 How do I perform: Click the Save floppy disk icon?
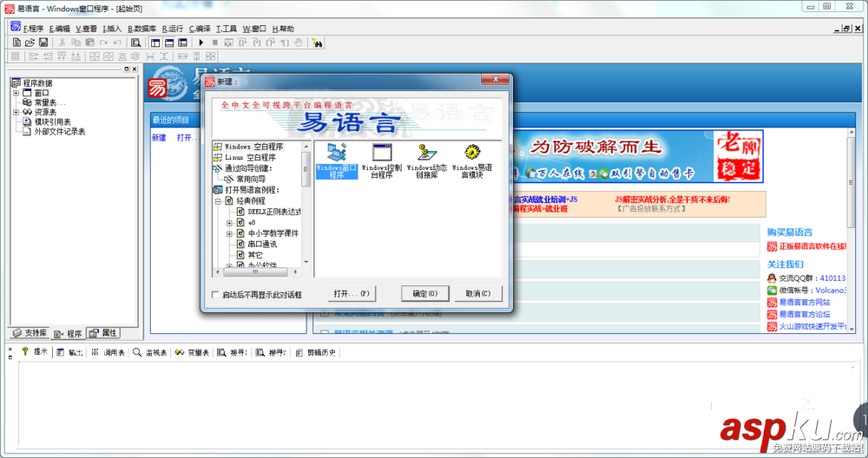coord(43,43)
